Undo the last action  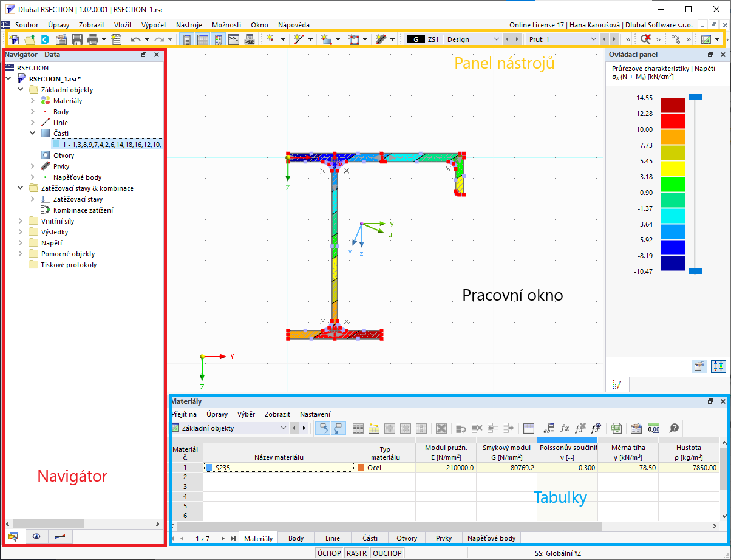coord(136,39)
